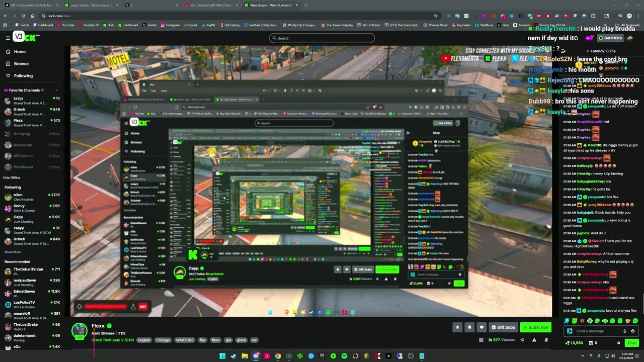Click the icon right of report triangle

coord(546,340)
